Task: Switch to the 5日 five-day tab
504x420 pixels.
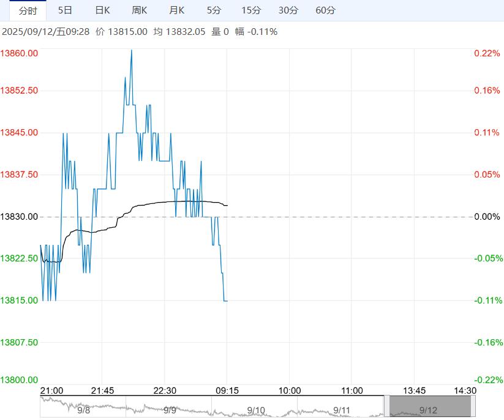Action: click(x=65, y=10)
